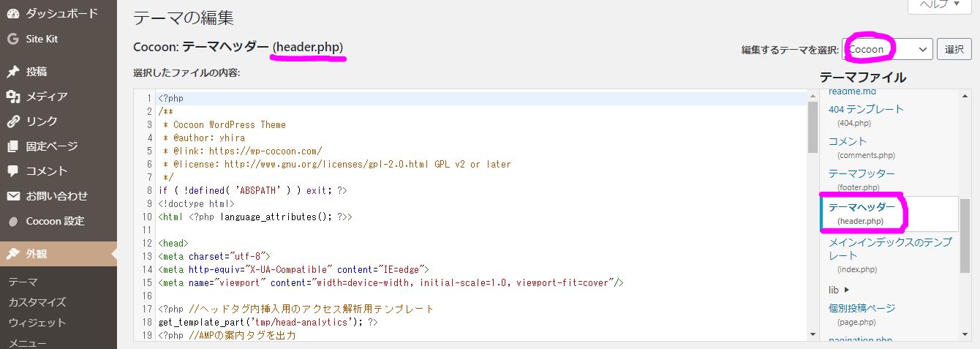Image resolution: width=980 pixels, height=349 pixels.
Task: Go to カスタマイズ submenu item
Action: 37,302
